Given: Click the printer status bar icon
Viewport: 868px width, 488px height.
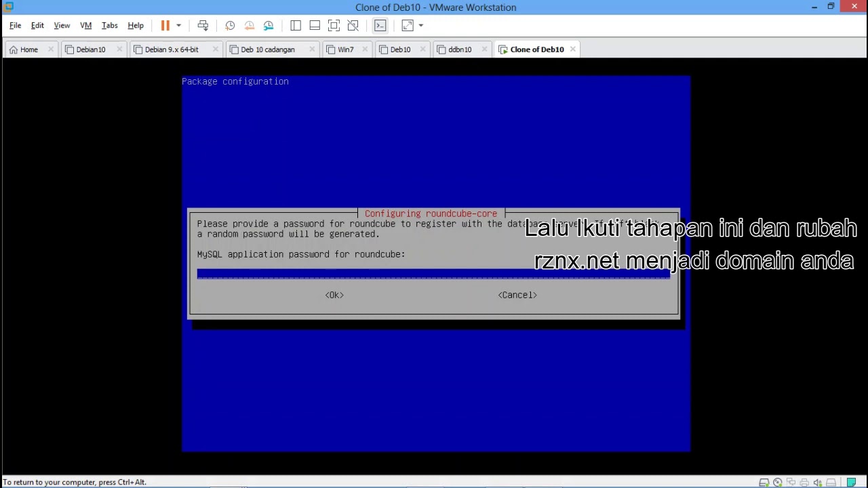Looking at the screenshot, I should coord(804,483).
